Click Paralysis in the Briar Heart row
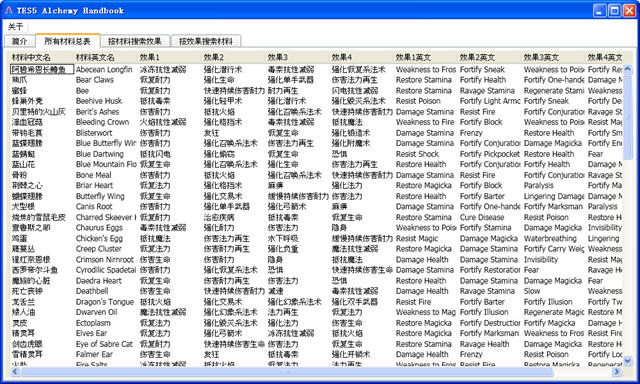The height and width of the screenshot is (384, 640). click(x=538, y=186)
